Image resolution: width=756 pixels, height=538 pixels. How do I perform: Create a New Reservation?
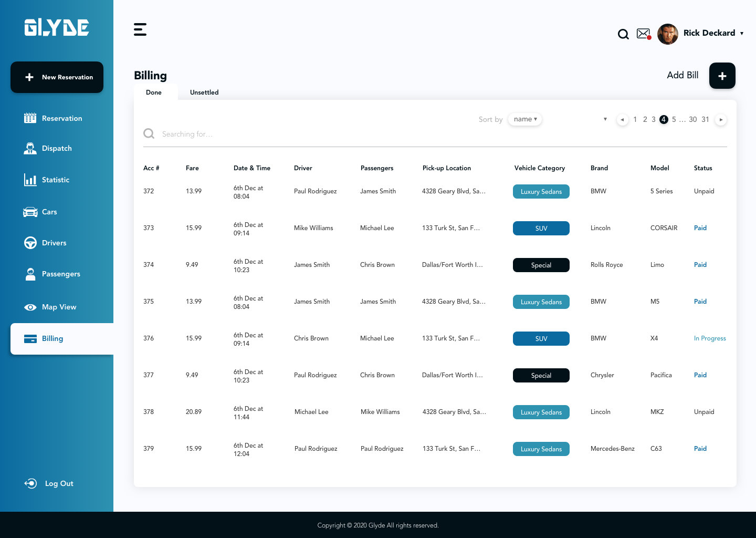tap(57, 77)
